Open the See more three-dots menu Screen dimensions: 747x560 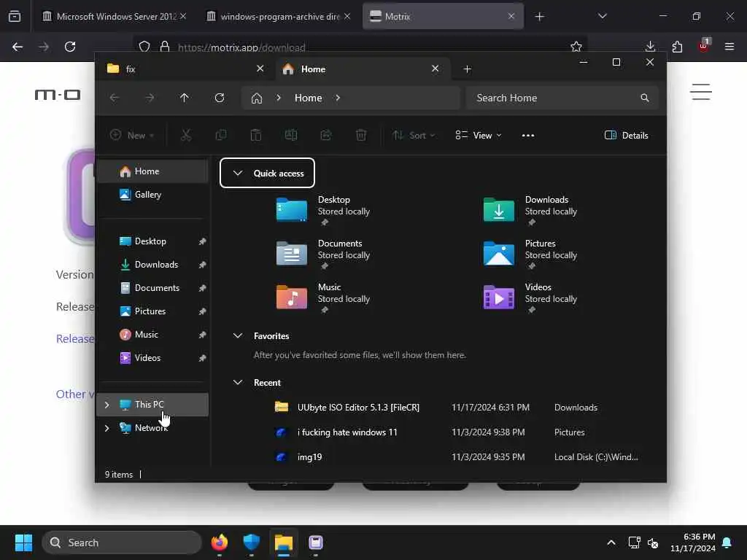pyautogui.click(x=528, y=136)
